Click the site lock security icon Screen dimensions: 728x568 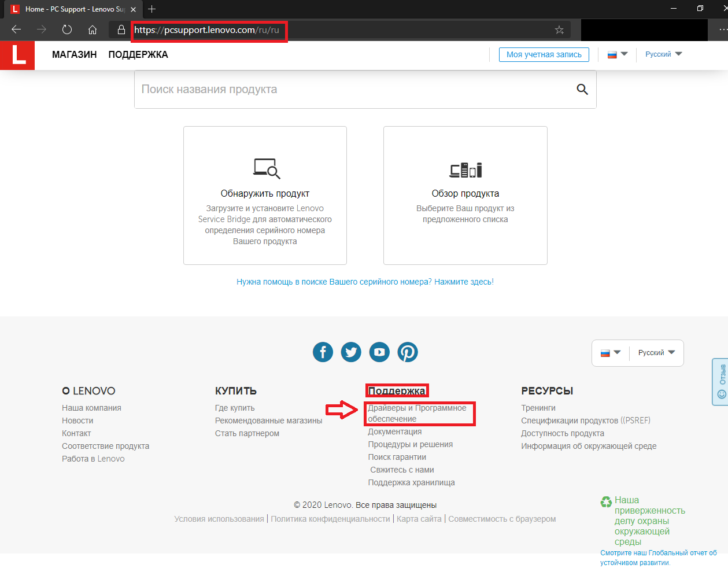click(x=121, y=29)
